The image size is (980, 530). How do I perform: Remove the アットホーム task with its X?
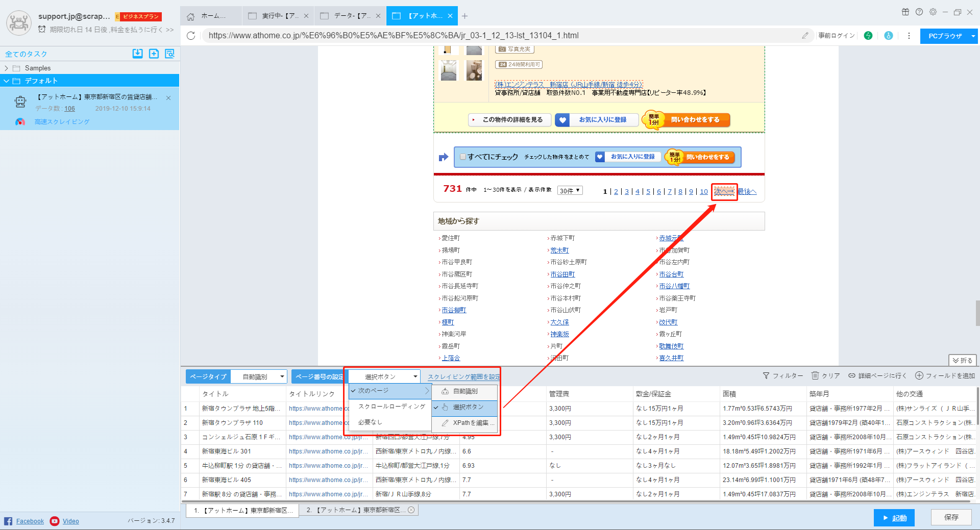(x=168, y=98)
